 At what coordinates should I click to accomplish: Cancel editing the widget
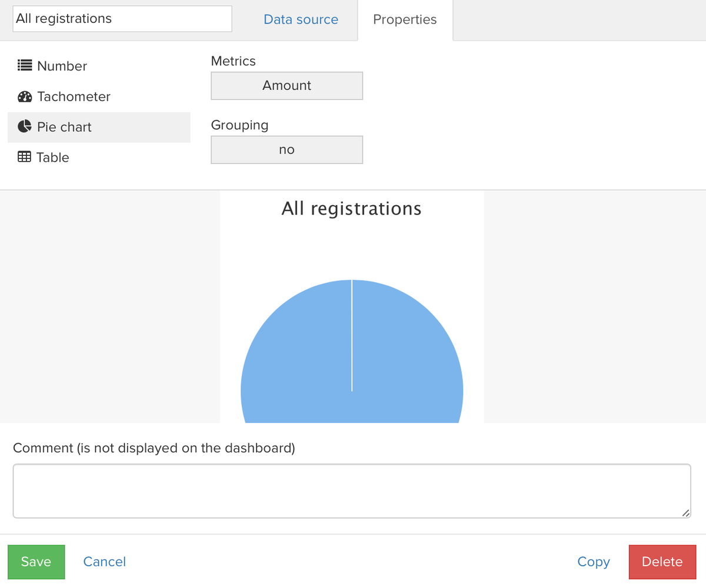click(x=105, y=562)
